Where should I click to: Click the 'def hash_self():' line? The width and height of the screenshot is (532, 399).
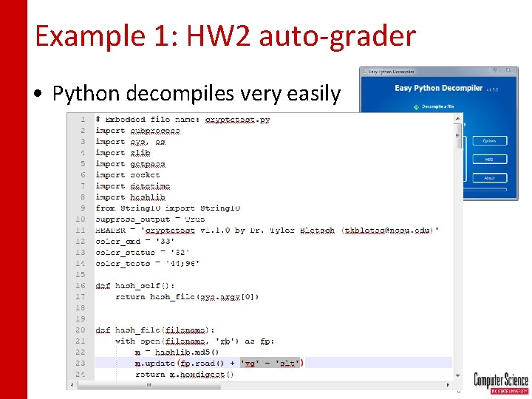[x=135, y=286]
